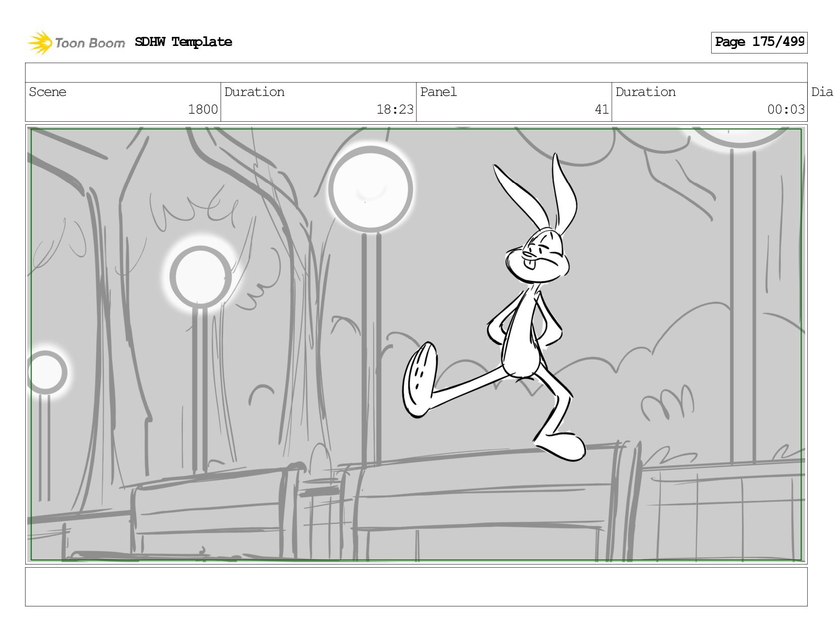The width and height of the screenshot is (834, 644).
Task: Click the Toon Boom logo
Action: point(76,42)
